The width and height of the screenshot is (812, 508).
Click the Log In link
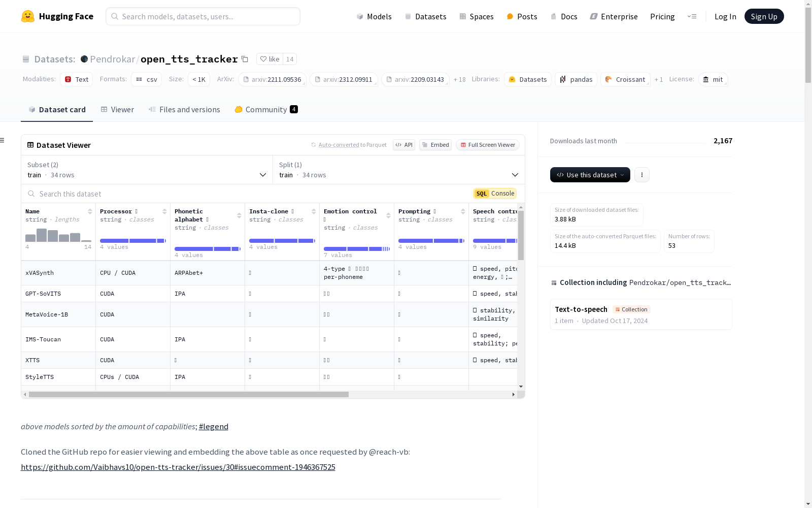coord(725,16)
